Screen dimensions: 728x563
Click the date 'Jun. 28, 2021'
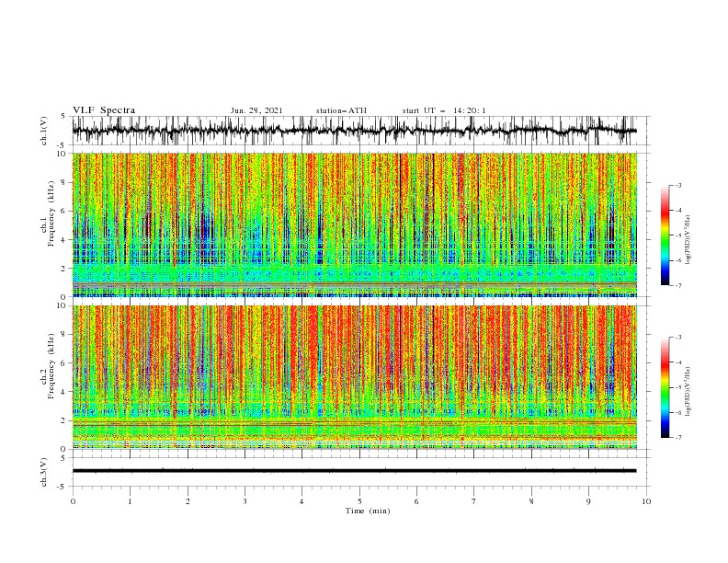point(256,110)
